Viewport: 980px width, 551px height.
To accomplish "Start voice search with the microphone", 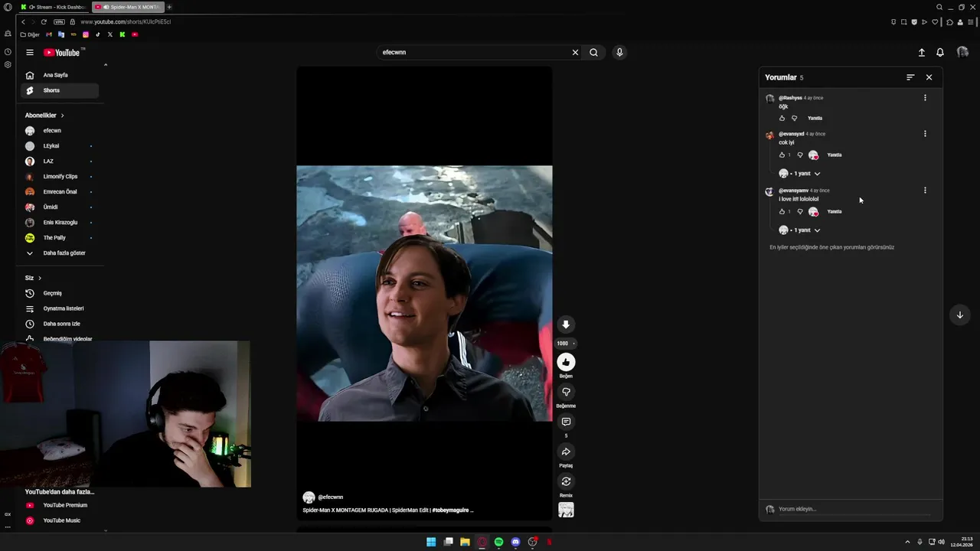I will tap(619, 53).
